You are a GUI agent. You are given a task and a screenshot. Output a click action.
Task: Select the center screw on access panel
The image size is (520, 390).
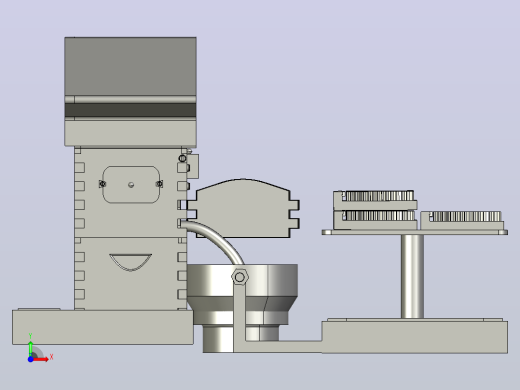pyautogui.click(x=131, y=185)
